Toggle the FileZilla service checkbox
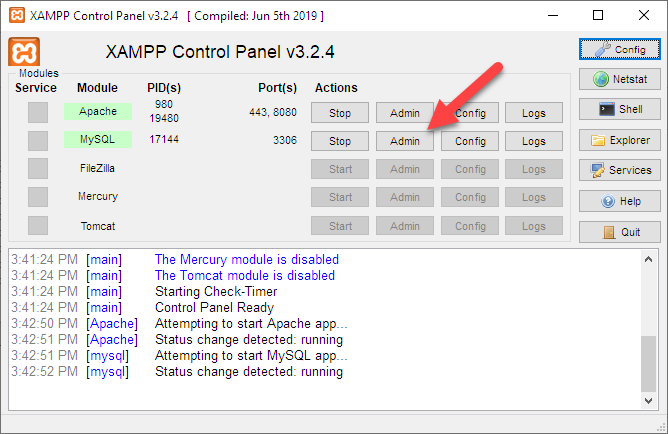Viewport: 668px width, 434px height. click(38, 169)
